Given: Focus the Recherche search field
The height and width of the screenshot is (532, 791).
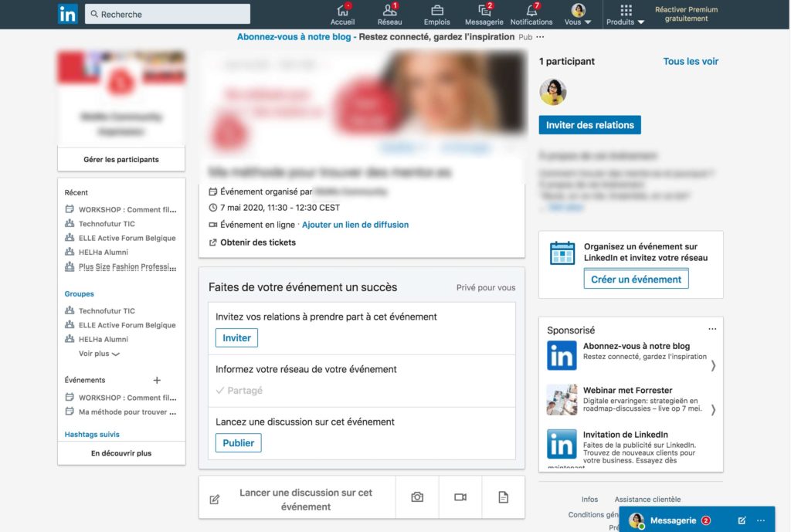Looking at the screenshot, I should 168,14.
